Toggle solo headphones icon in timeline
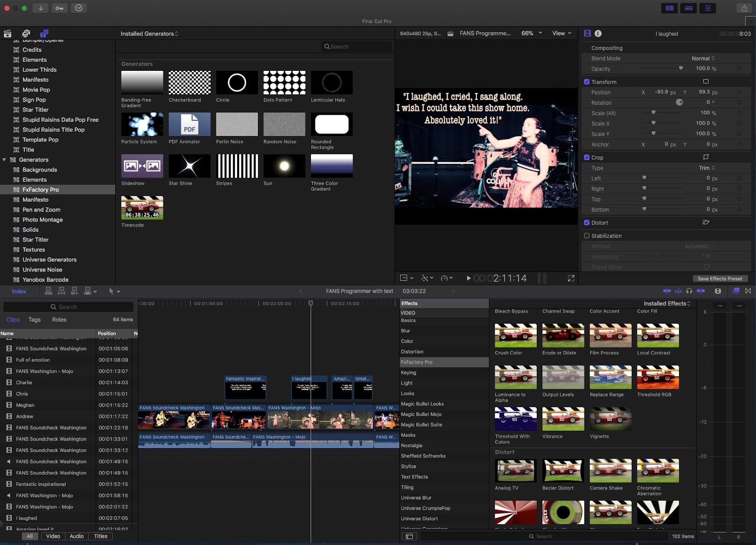The image size is (756, 545). pyautogui.click(x=689, y=291)
